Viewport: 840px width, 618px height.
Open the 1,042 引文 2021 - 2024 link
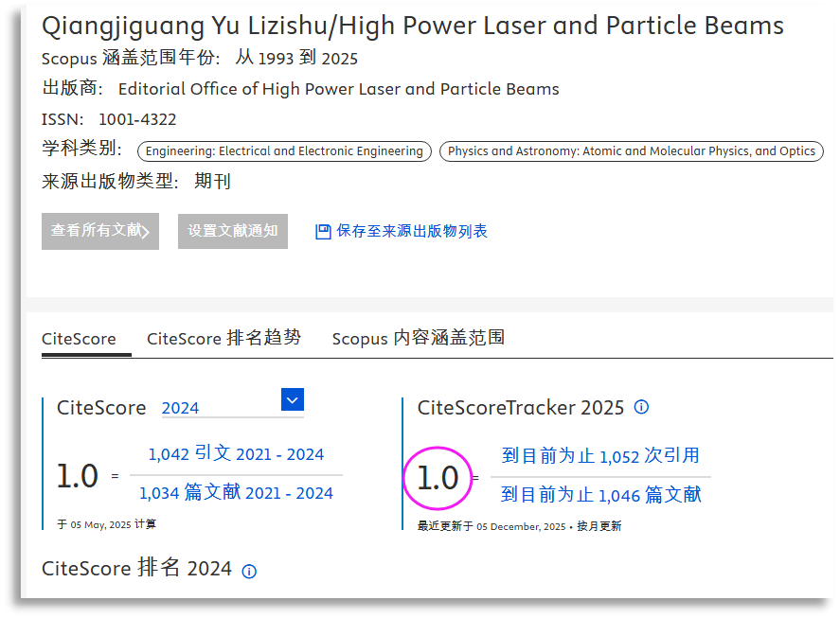236,454
